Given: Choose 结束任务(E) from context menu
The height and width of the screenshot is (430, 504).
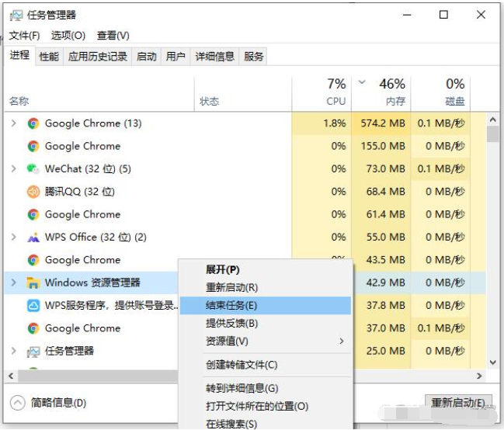Looking at the screenshot, I should coord(231,306).
